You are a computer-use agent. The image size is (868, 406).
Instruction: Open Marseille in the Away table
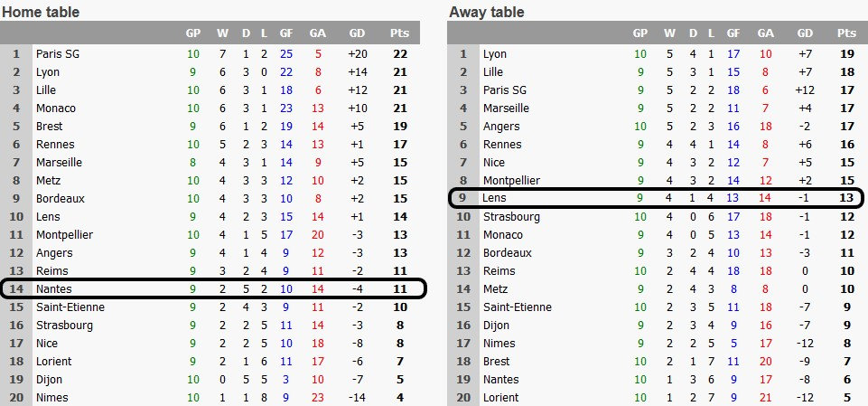(x=505, y=109)
